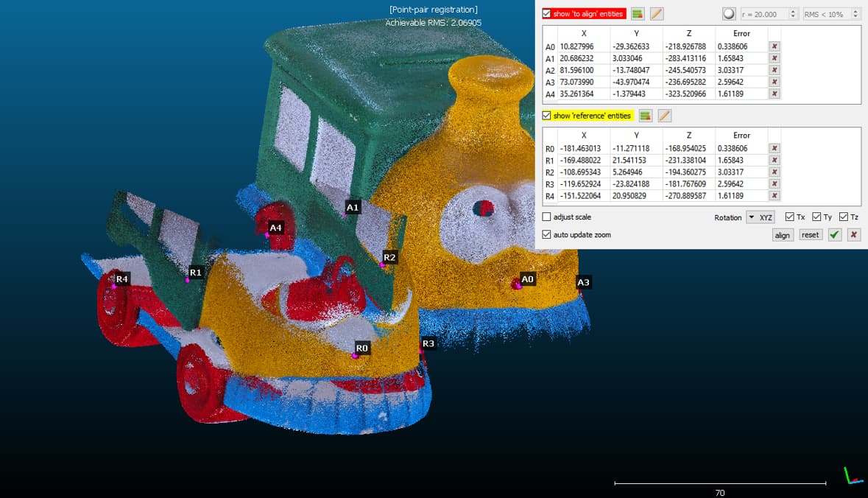Uncheck the Tx translation checkbox
Screen dimensions: 868x498
(x=789, y=217)
